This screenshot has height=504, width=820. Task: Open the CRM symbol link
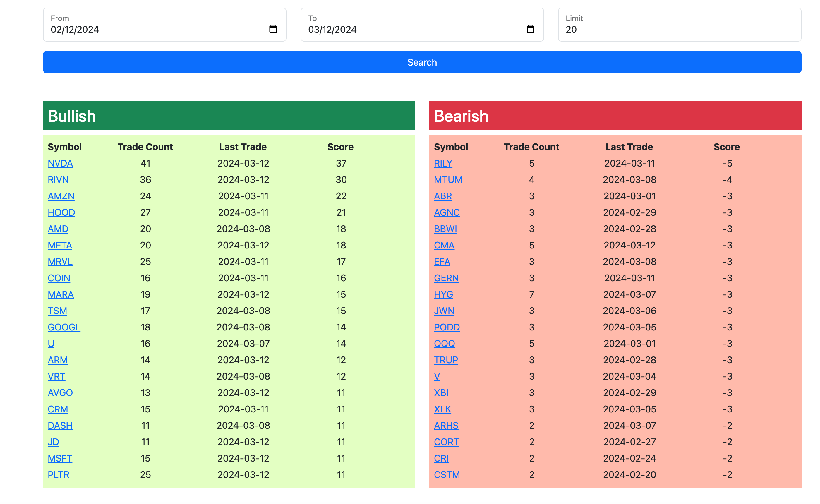[x=58, y=409]
